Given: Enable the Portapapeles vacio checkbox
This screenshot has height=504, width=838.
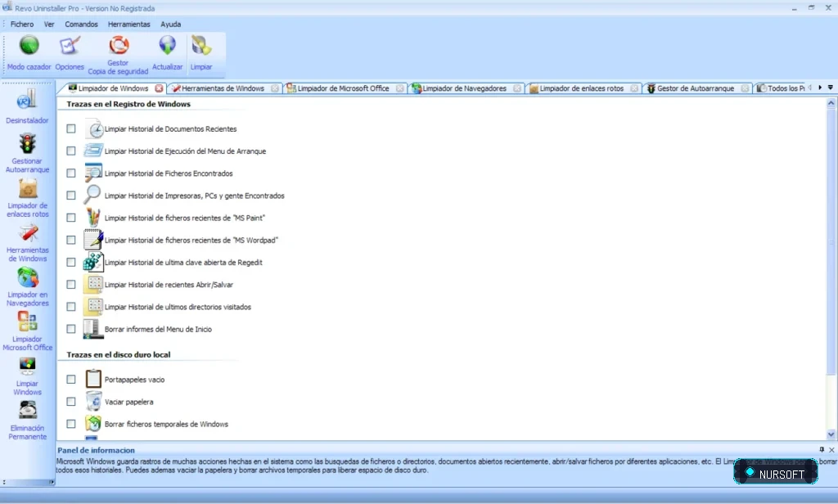Looking at the screenshot, I should (x=71, y=379).
